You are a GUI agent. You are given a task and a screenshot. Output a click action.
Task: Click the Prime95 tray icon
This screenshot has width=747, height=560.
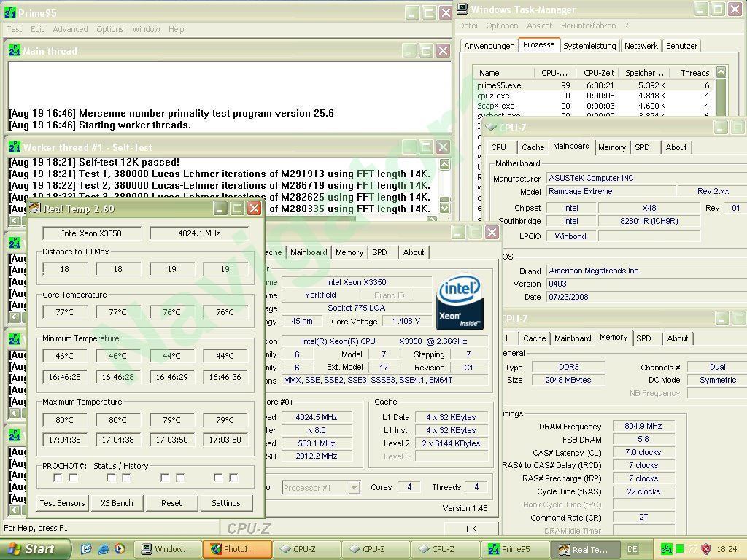[x=666, y=549]
